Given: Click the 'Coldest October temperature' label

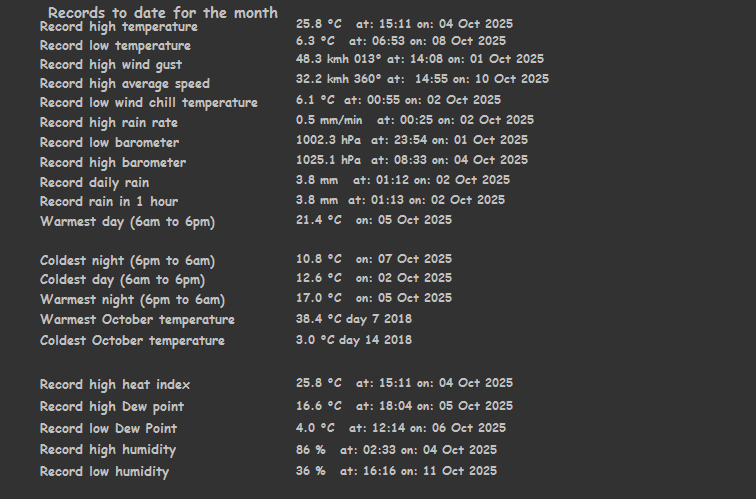Looking at the screenshot, I should pyautogui.click(x=132, y=341).
